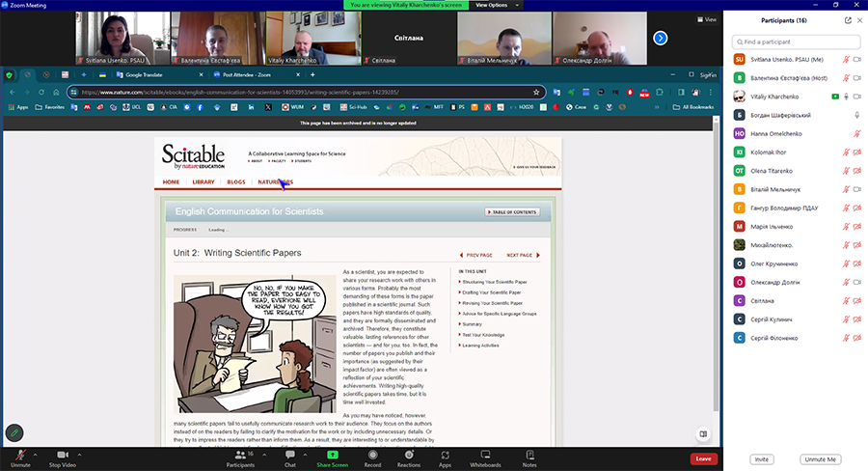The height and width of the screenshot is (471, 868).
Task: Pop out the Participants panel
Action: 848,20
